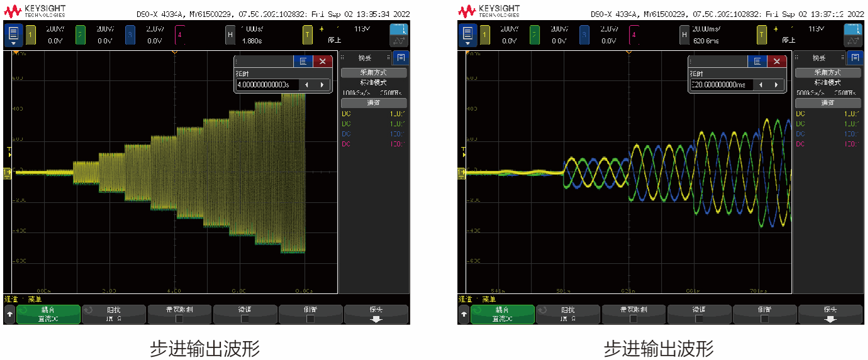
Task: Expand the 探头 probe submenu on left scope
Action: pos(376,314)
